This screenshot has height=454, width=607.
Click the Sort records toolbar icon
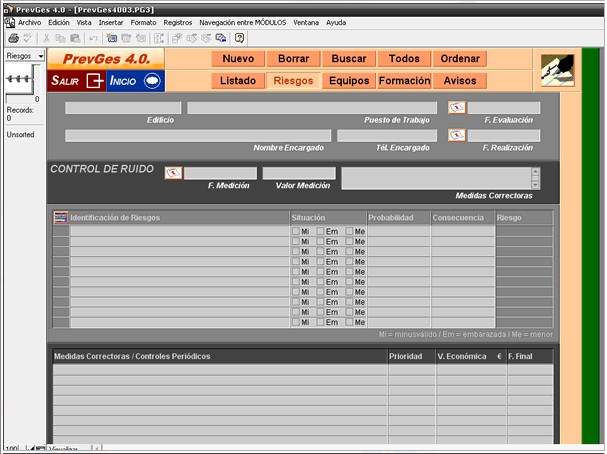pos(159,38)
